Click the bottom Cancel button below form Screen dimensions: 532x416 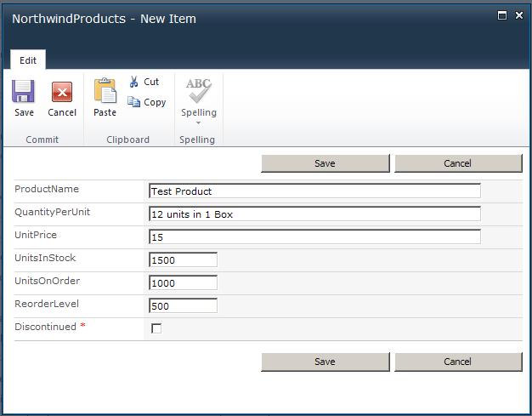[x=458, y=362]
